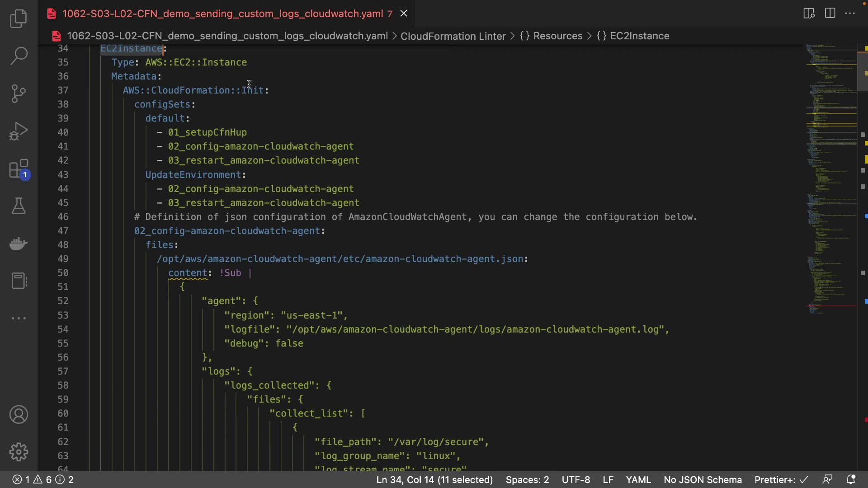868x488 pixels.
Task: Open the Explorer view in activity bar
Action: click(19, 19)
